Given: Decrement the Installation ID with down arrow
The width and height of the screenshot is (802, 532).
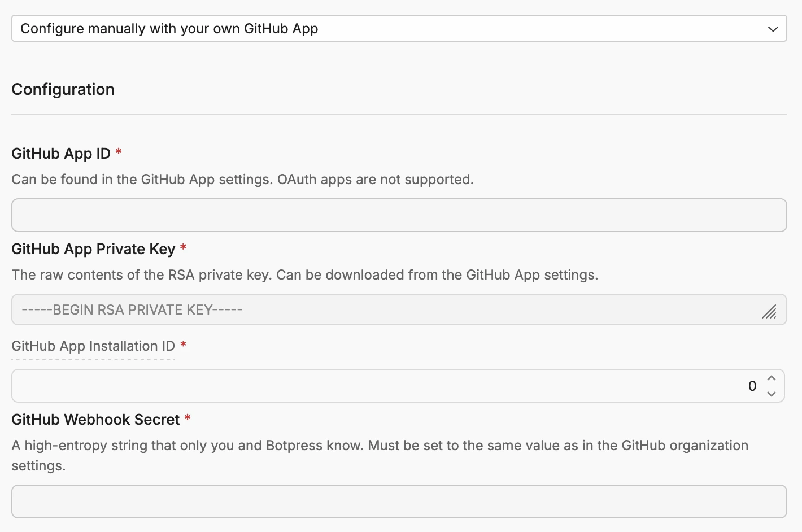Looking at the screenshot, I should tap(772, 394).
